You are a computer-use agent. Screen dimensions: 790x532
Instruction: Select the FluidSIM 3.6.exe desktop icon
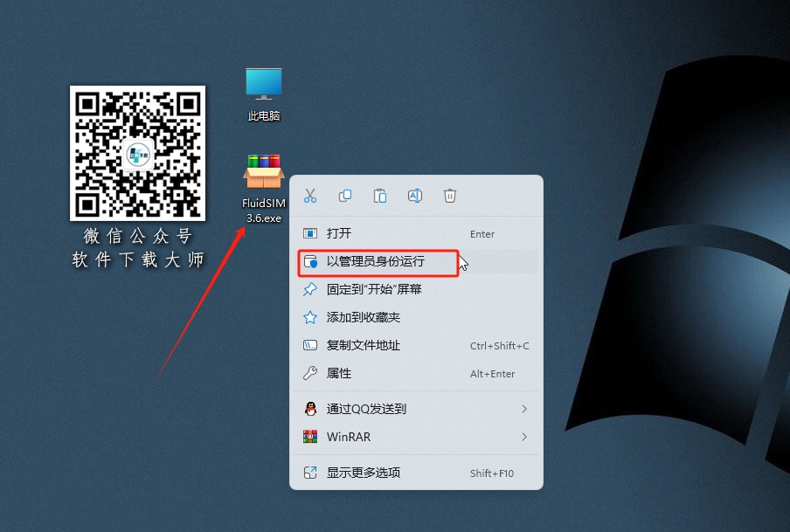pos(262,175)
